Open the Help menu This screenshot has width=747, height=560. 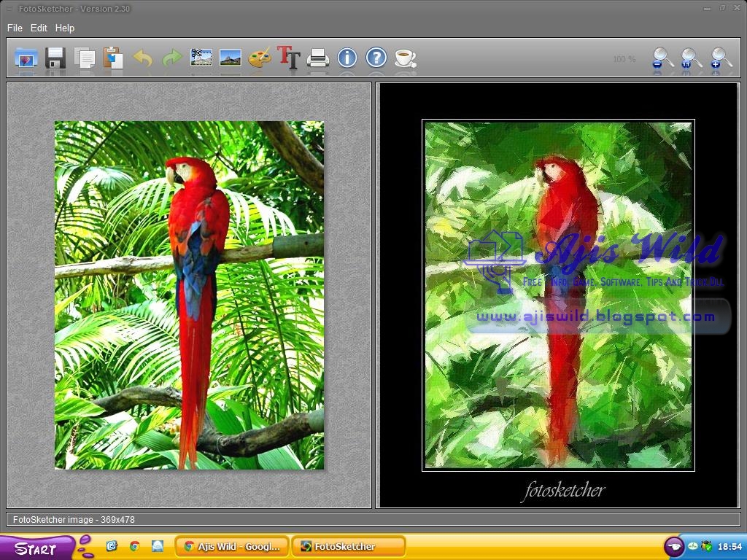65,28
